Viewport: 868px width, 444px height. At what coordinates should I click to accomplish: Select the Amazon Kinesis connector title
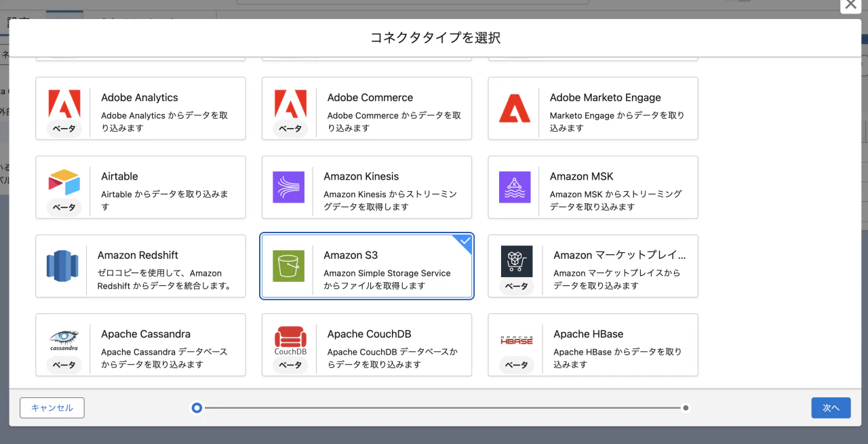[x=361, y=176]
